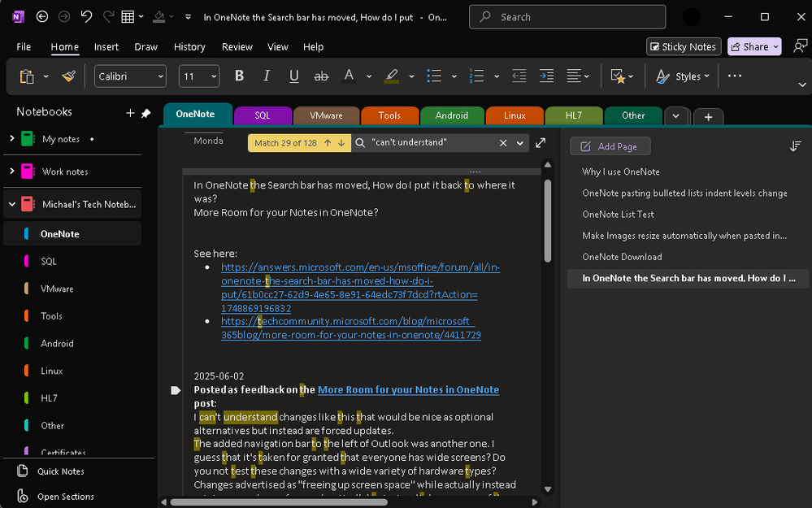Click the top Search box

[567, 17]
